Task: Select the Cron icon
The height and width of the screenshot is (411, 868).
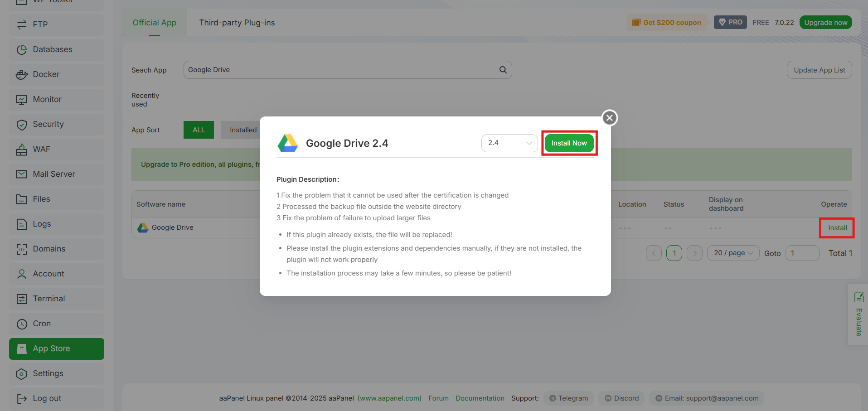Action: [22, 324]
